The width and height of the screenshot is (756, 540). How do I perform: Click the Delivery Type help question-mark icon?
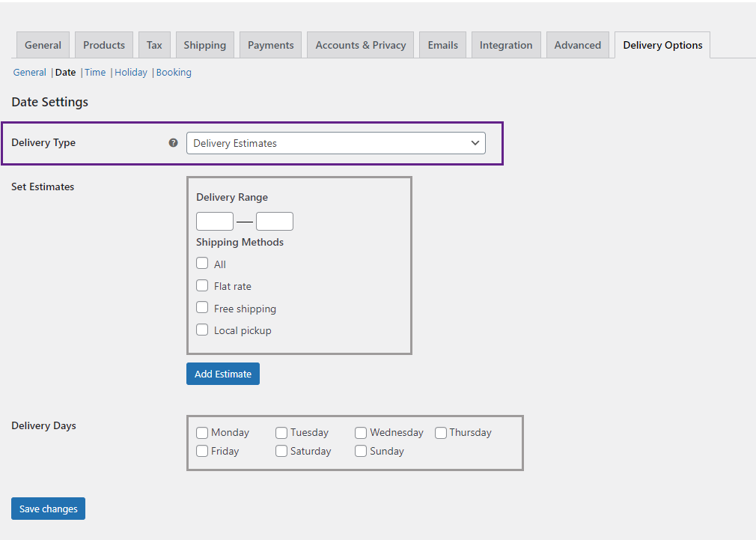(x=173, y=142)
